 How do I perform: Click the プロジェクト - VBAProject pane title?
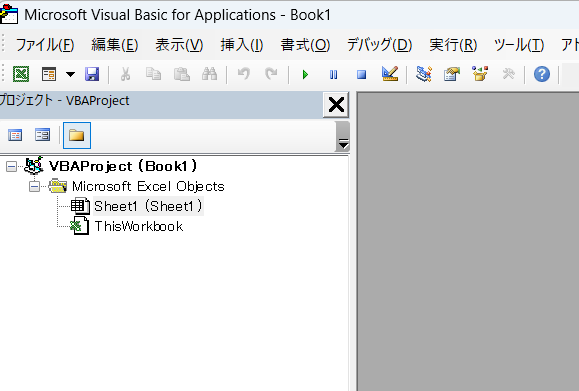pos(64,100)
